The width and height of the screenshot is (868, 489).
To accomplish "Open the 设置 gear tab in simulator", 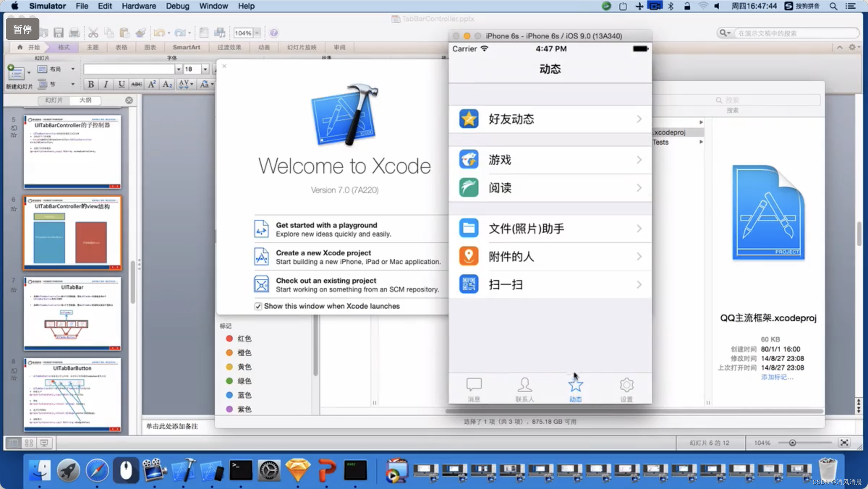I will pos(626,390).
